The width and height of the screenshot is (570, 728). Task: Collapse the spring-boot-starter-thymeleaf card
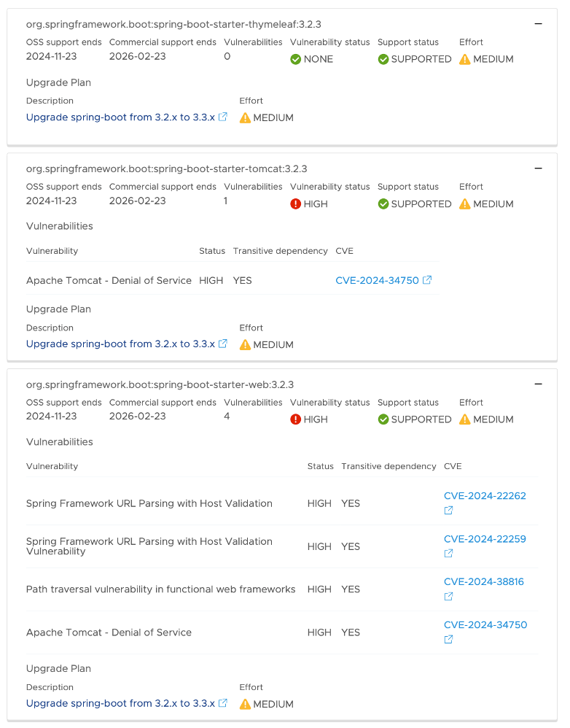point(538,23)
